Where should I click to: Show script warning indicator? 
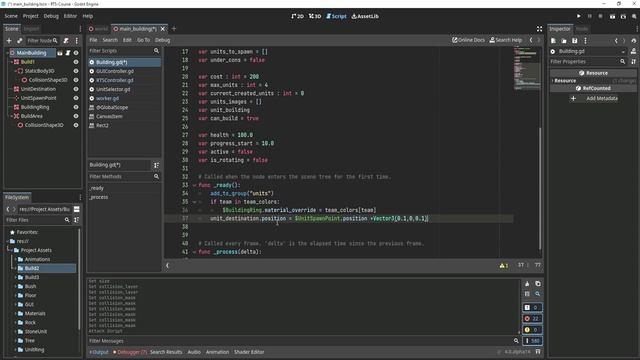(x=504, y=265)
